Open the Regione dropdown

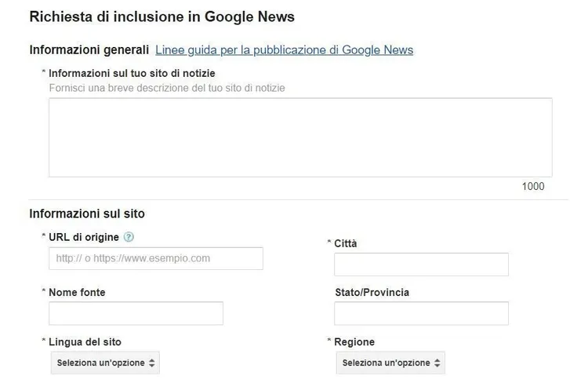pyautogui.click(x=390, y=363)
